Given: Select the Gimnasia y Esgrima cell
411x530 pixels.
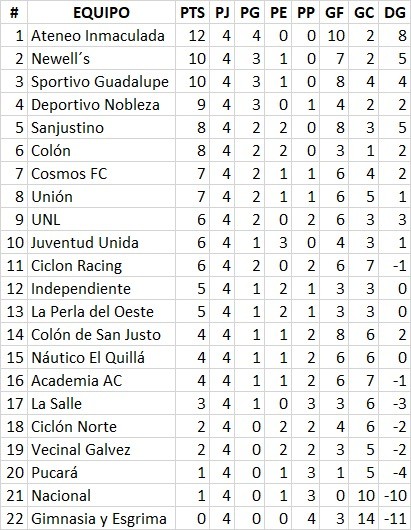Looking at the screenshot, I should click(x=101, y=518).
